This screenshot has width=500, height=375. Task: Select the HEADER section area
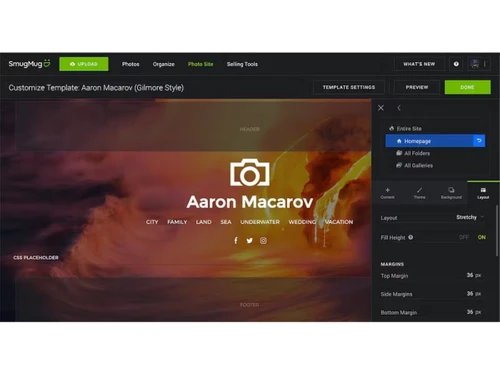click(x=249, y=129)
